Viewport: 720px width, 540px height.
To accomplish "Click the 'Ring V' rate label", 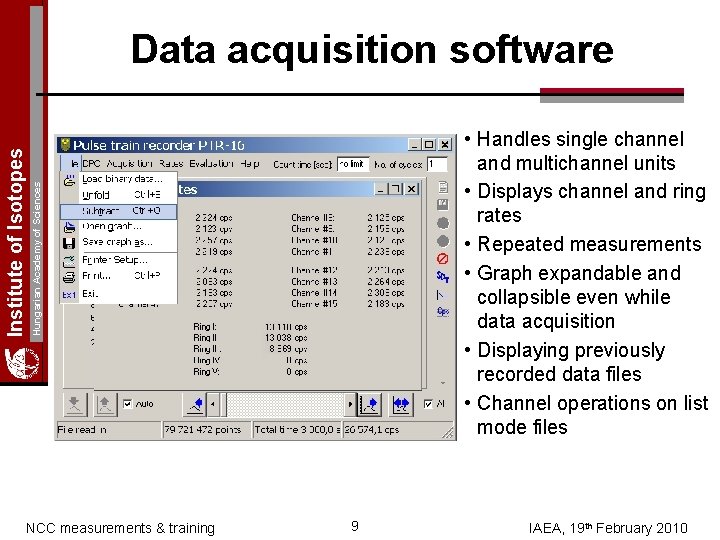I will [206, 371].
